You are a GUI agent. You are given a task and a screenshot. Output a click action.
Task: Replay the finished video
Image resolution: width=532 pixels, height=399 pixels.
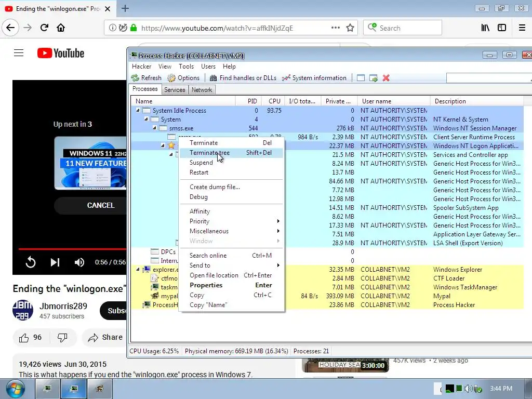pos(31,262)
